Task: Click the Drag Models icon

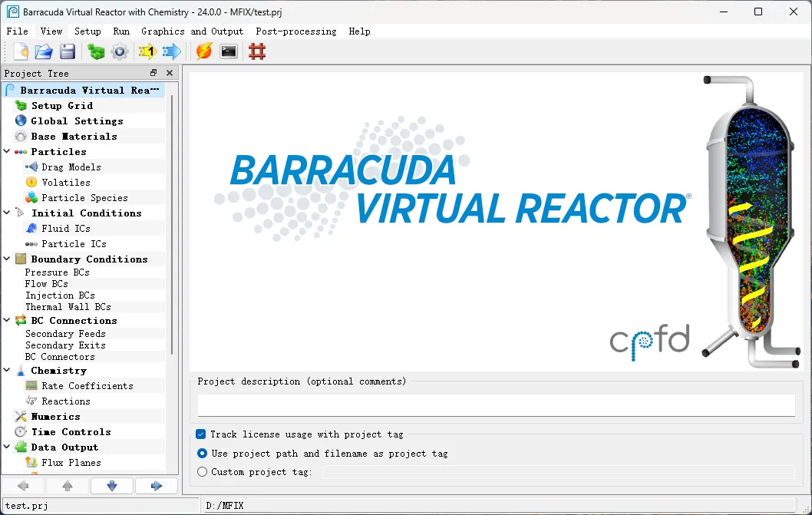Action: (31, 167)
